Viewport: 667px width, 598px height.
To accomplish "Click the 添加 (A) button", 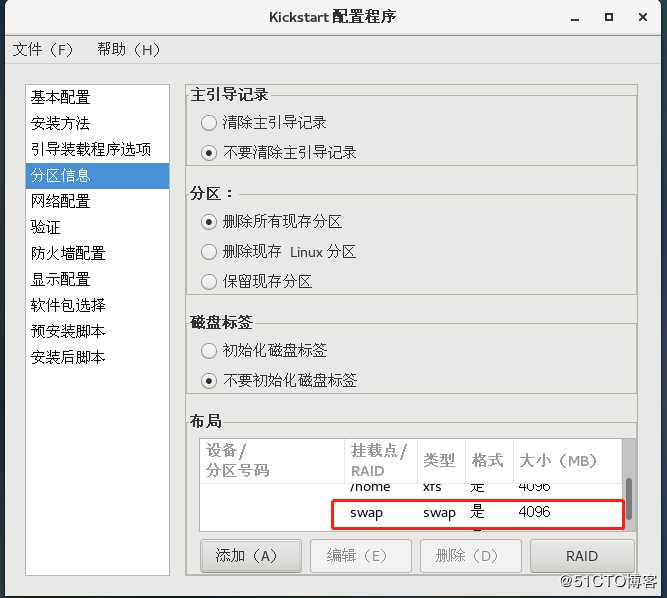I will (x=251, y=556).
